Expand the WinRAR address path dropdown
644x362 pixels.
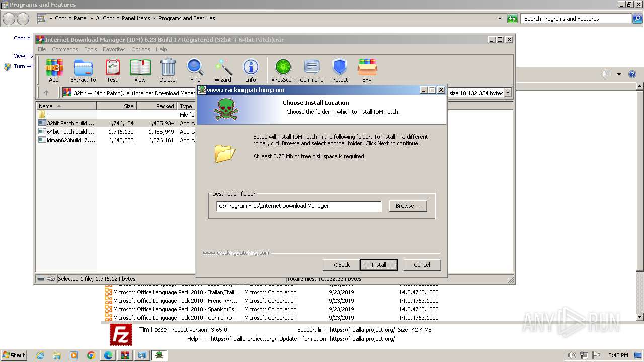tap(508, 93)
